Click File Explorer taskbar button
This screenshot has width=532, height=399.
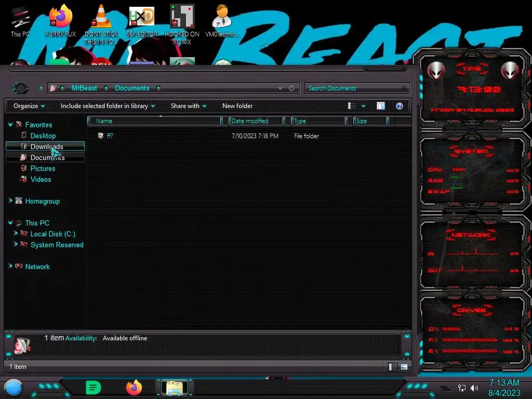click(x=175, y=388)
